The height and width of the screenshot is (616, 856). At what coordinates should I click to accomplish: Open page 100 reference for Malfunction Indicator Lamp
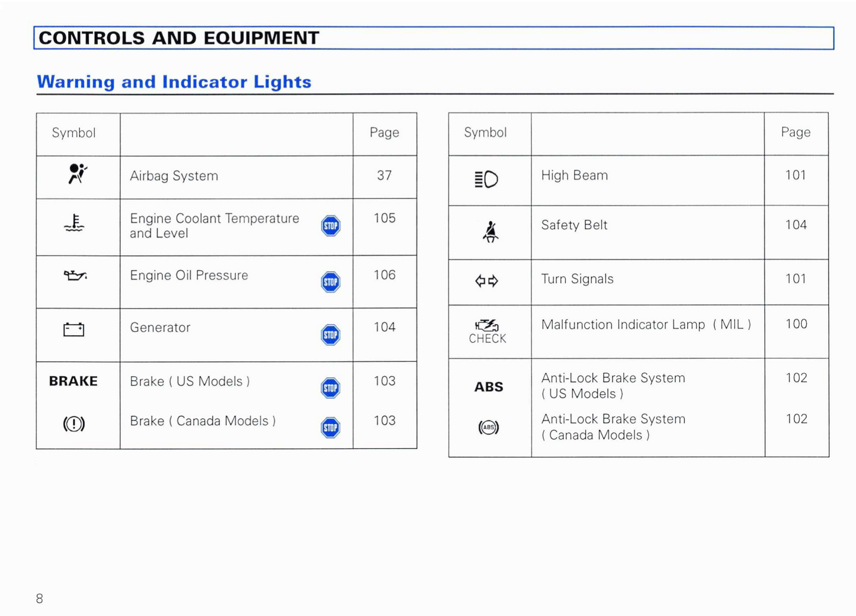point(796,324)
